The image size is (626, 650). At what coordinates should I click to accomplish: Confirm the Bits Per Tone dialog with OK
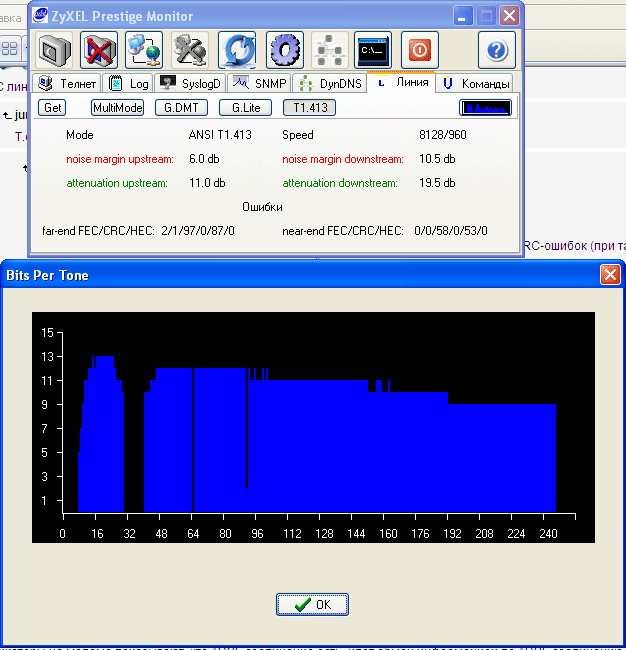coord(313,604)
